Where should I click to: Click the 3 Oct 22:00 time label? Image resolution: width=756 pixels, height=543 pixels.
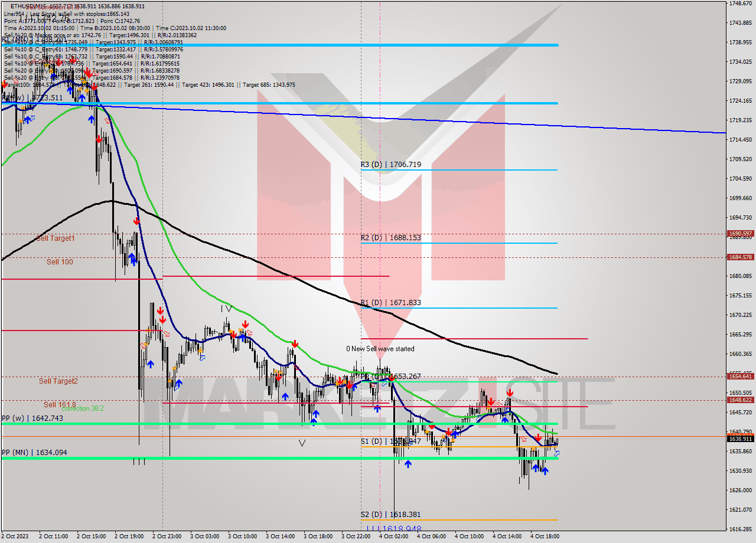(x=356, y=537)
